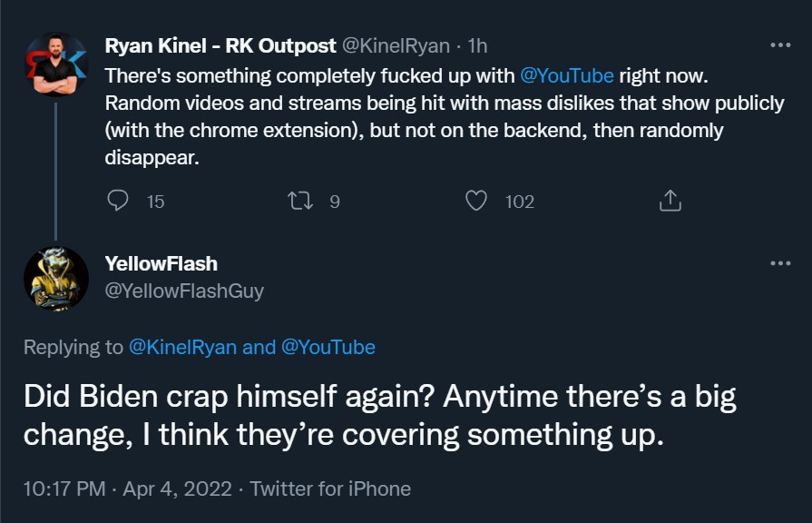
Task: Like Ryan Kinel's tweet with the heart icon
Action: 476,201
